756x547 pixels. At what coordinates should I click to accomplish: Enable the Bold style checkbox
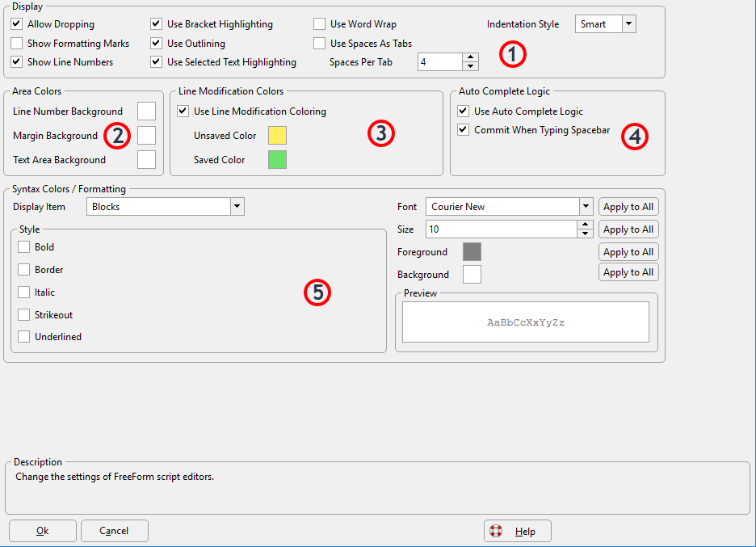pos(23,247)
